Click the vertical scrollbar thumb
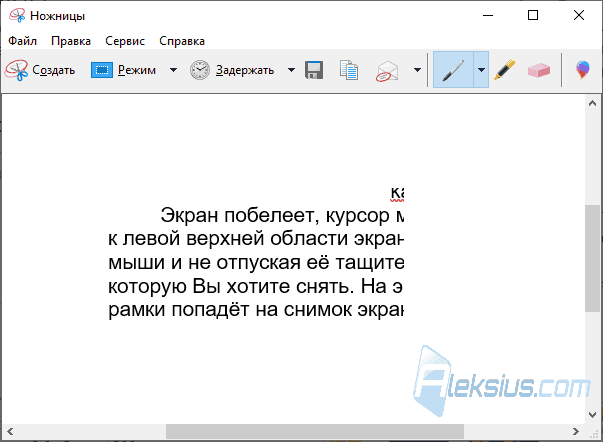Viewport: 603px width, 442px height. tap(592, 258)
